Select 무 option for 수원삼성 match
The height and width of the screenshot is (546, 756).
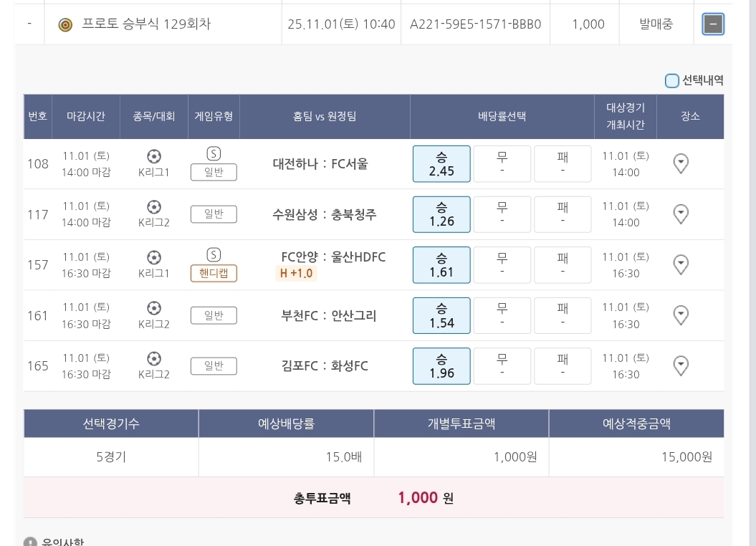[502, 214]
